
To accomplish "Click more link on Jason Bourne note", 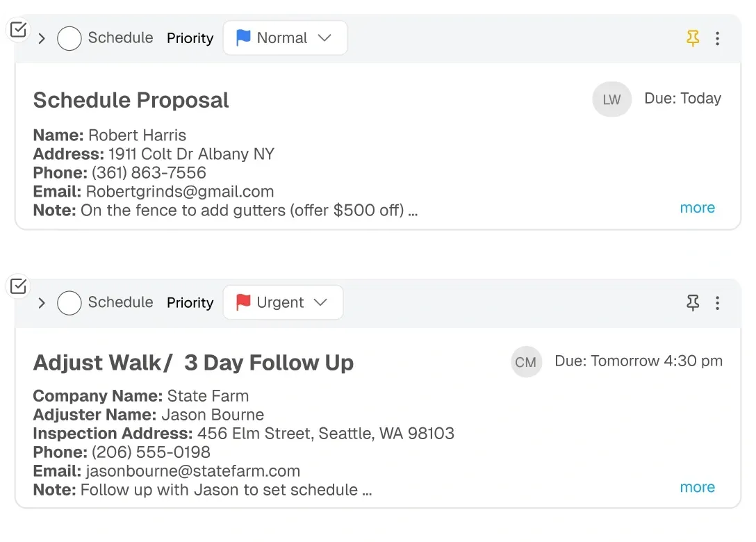I will 697,488.
